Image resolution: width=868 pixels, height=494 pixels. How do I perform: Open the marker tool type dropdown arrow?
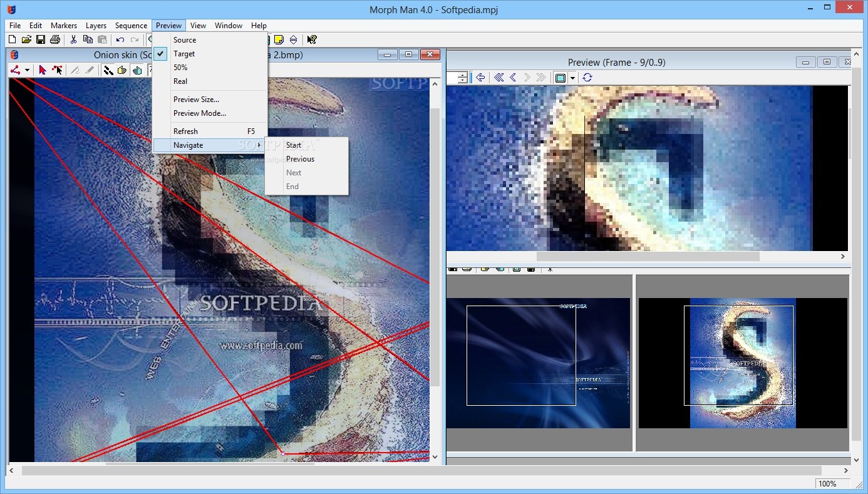click(x=27, y=70)
